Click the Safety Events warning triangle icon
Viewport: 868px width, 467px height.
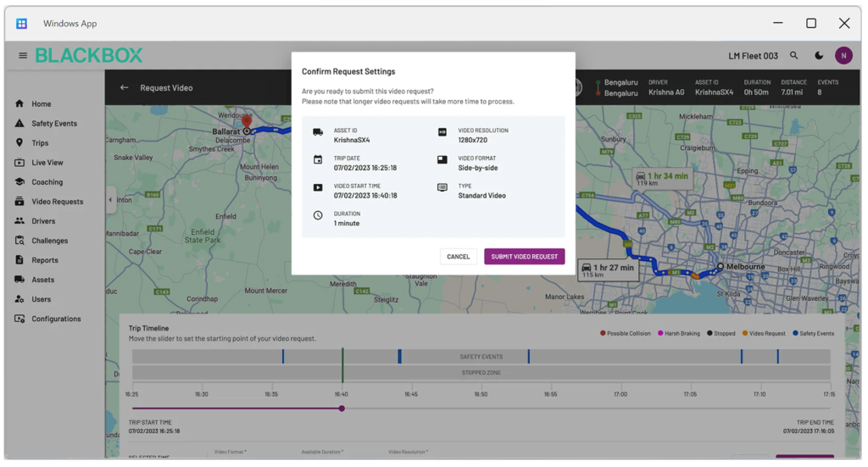click(x=19, y=123)
